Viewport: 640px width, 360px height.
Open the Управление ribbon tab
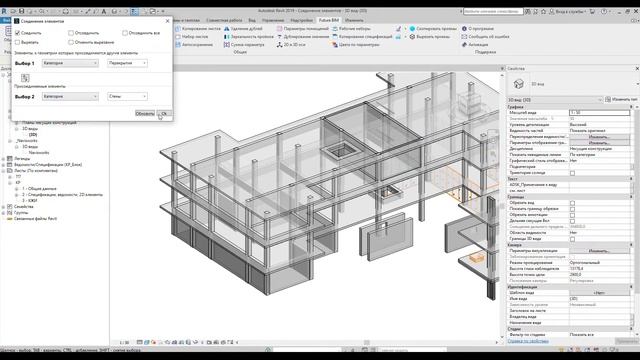273,20
